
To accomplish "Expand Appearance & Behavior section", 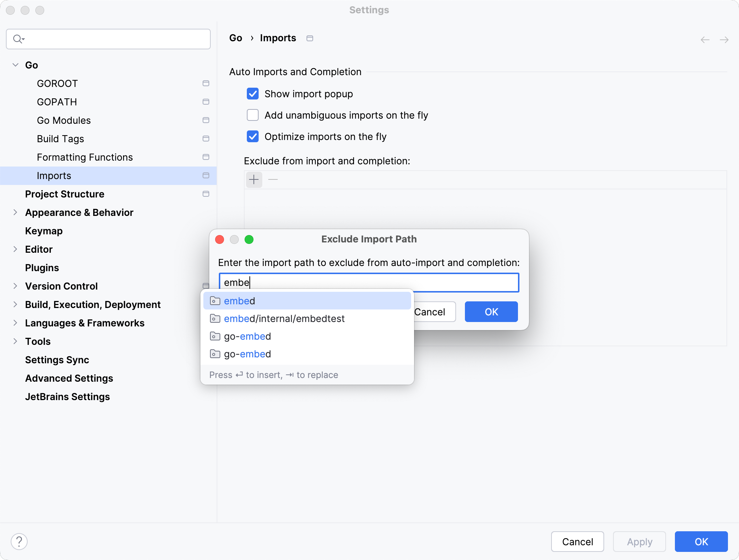I will coord(15,212).
